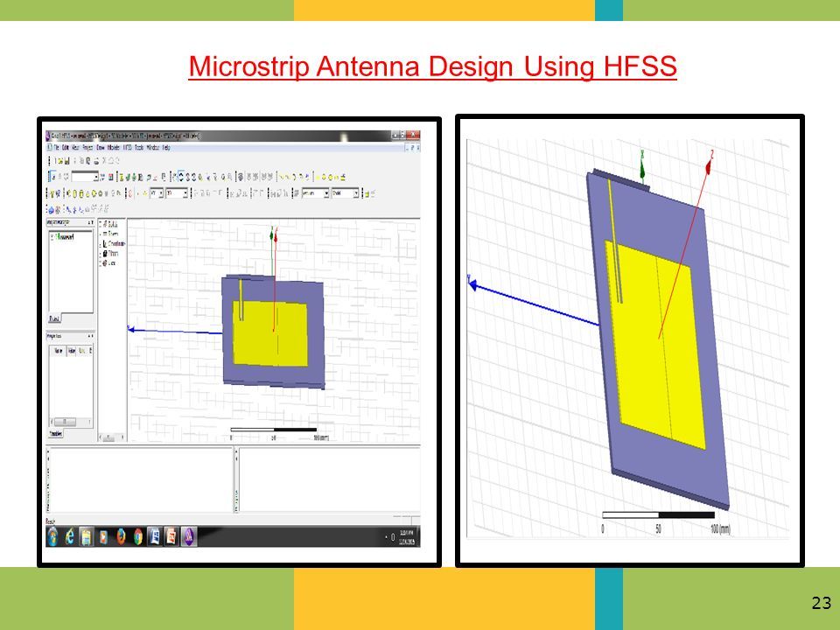
Task: Click the Windows Start button
Action: pyautogui.click(x=53, y=536)
